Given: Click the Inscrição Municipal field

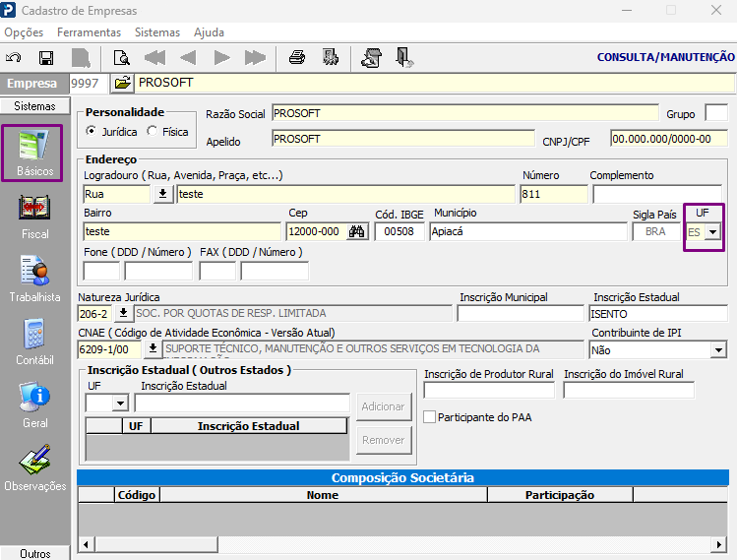Looking at the screenshot, I should click(521, 314).
